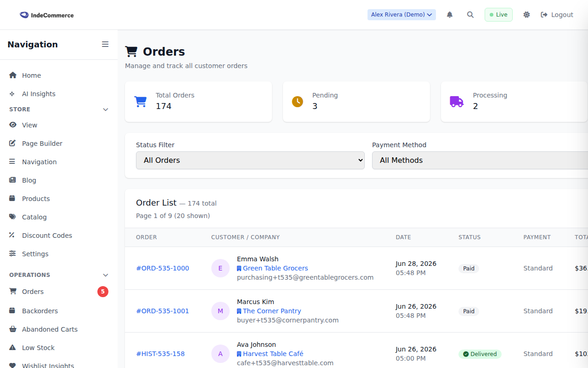Collapse the STORE section chevron

[x=106, y=109]
